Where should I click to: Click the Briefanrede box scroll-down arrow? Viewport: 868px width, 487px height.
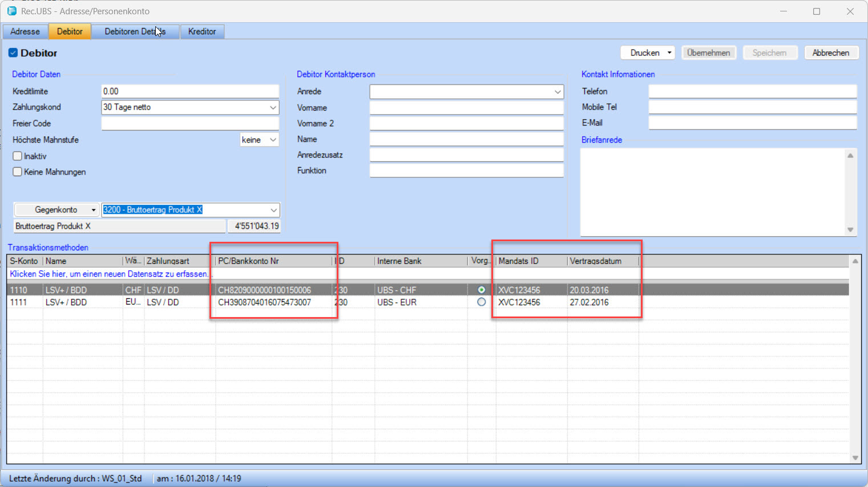850,229
